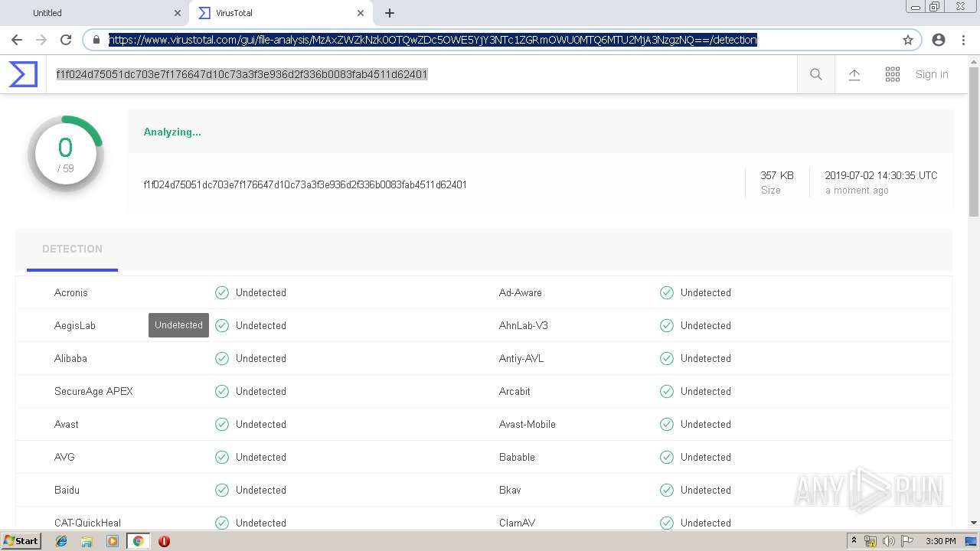Reload the current page

click(x=66, y=40)
